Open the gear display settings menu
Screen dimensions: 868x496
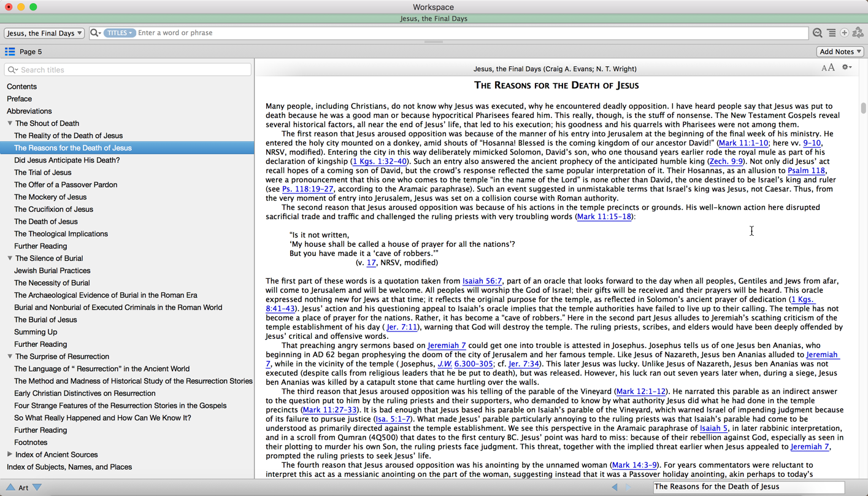coord(847,68)
